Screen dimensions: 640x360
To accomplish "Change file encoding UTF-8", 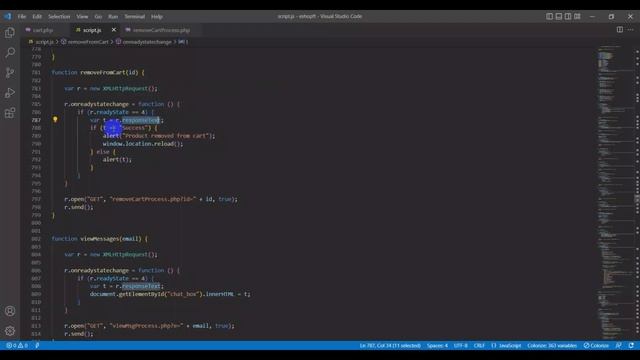I will pos(460,345).
